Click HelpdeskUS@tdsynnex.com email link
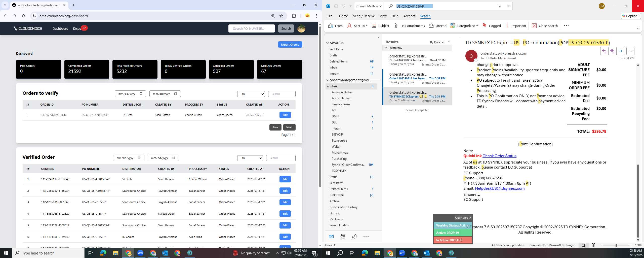 (500, 188)
